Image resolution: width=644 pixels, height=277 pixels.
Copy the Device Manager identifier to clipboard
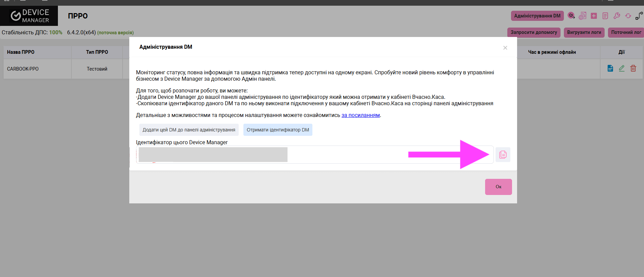coord(503,155)
